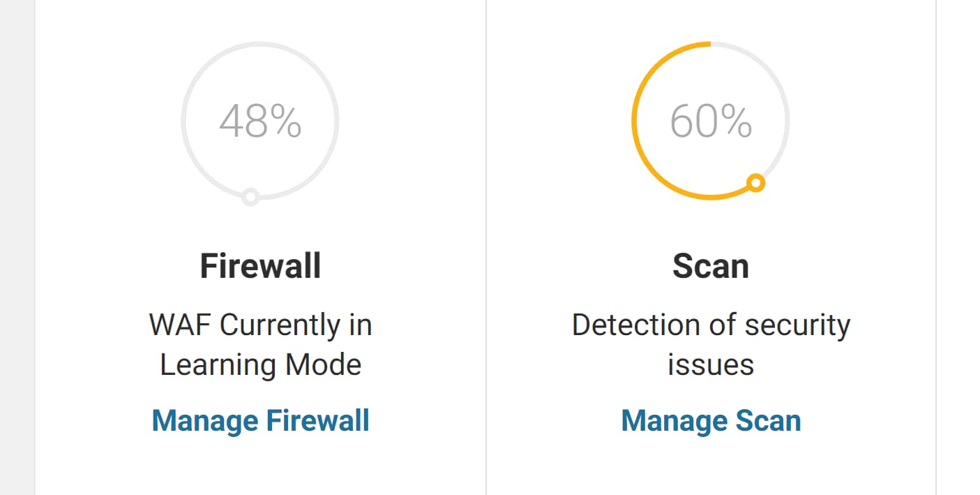
Task: Select the 60% Scan percentage value
Action: (x=711, y=121)
